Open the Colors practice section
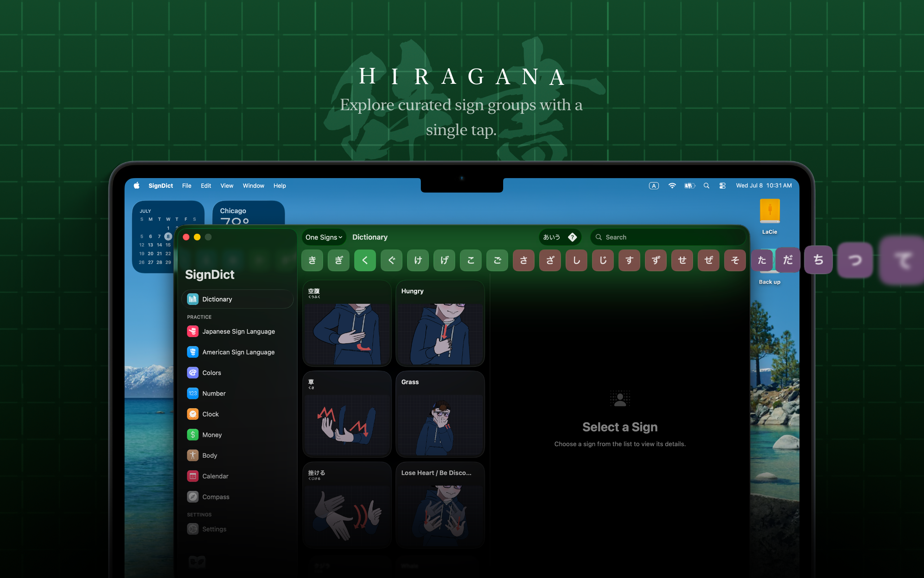 [237, 373]
